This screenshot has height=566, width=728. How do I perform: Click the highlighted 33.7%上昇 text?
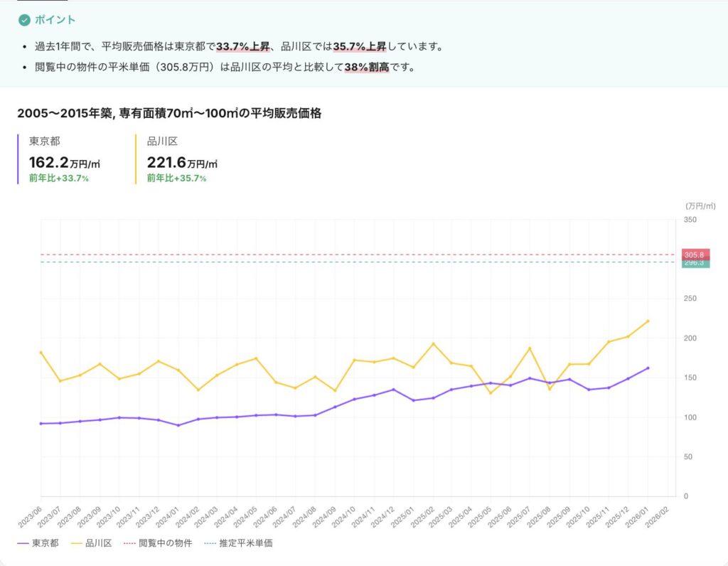pos(242,48)
